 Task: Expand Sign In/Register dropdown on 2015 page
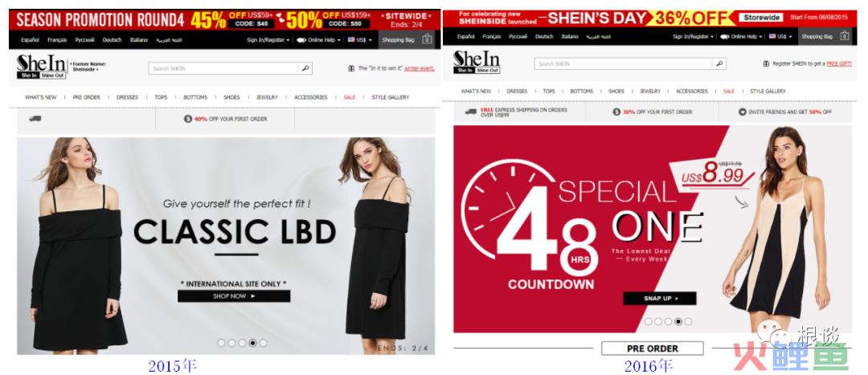[268, 40]
